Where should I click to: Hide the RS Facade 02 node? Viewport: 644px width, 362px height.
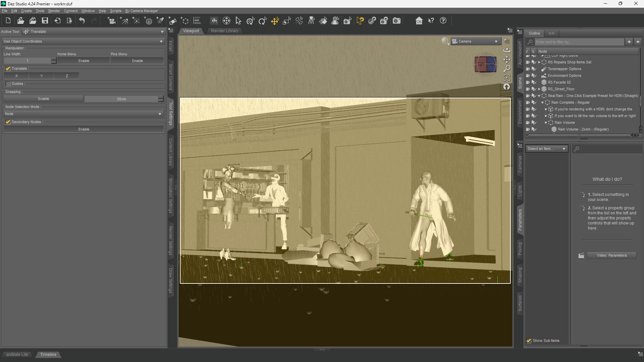tap(528, 82)
